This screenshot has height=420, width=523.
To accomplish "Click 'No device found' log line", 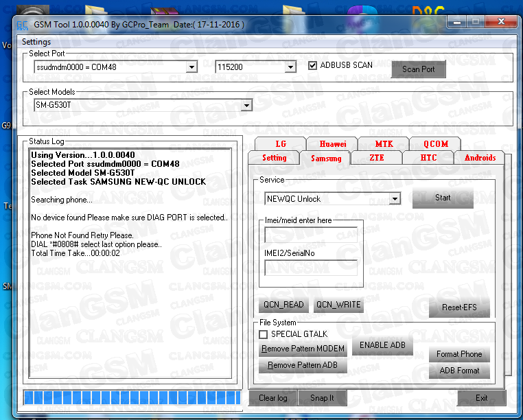I will click(130, 218).
